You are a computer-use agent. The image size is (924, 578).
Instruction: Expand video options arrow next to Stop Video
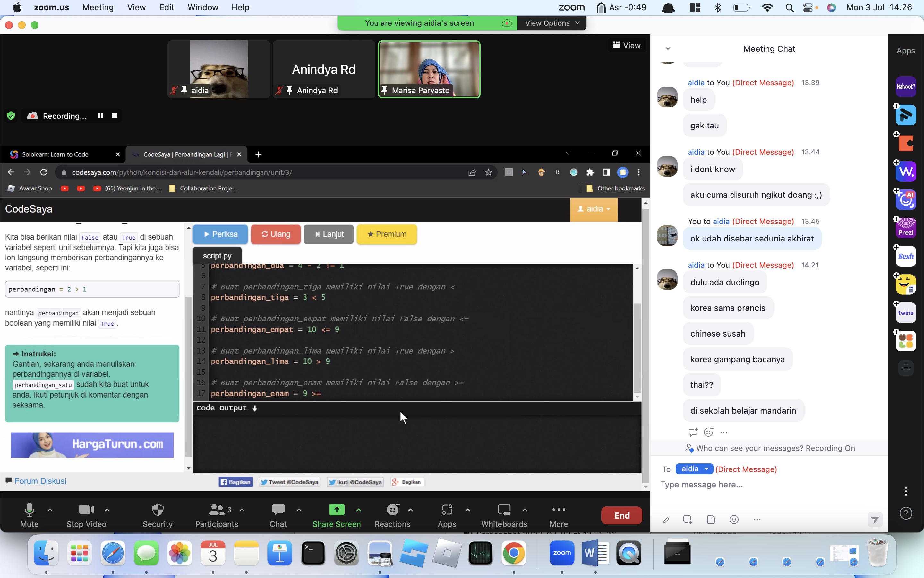click(107, 510)
